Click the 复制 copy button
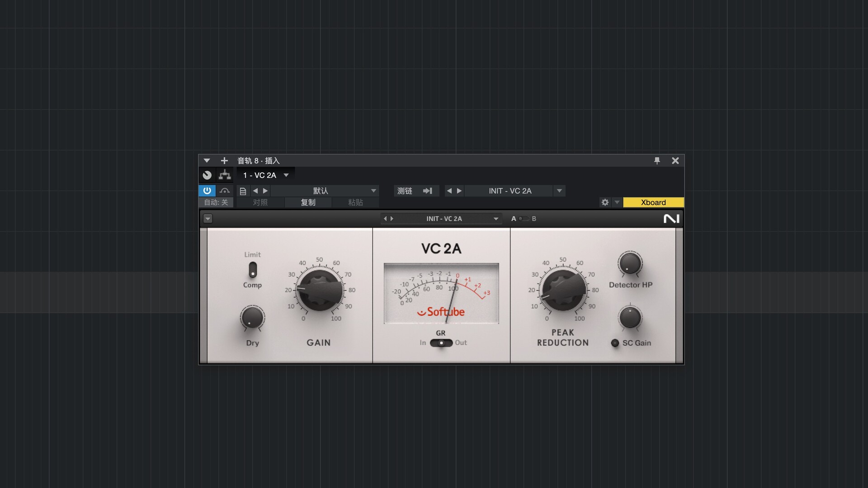 point(308,202)
